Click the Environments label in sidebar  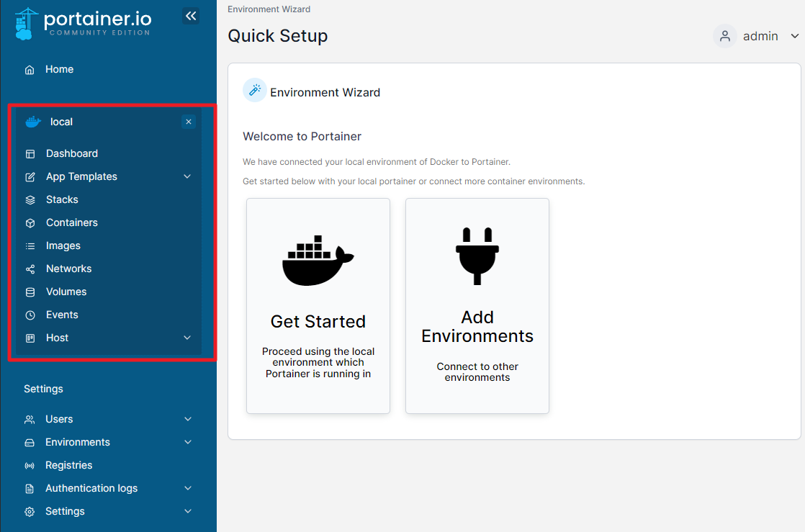[x=78, y=443]
